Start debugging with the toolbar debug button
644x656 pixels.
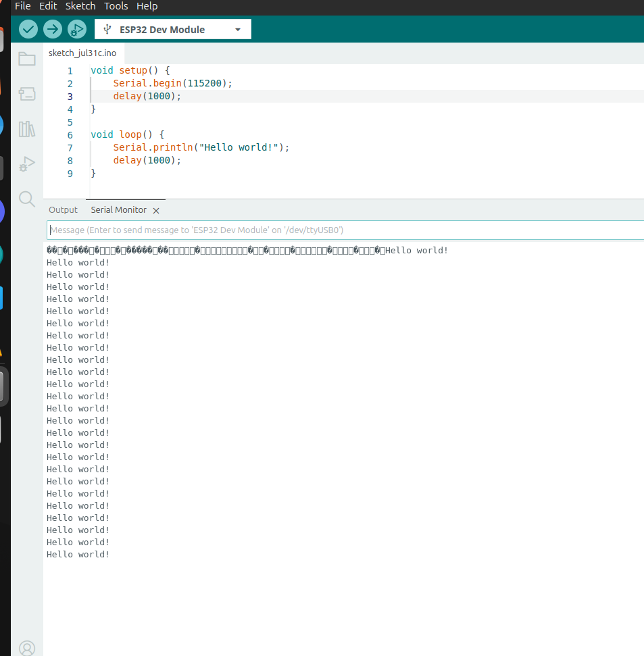coord(76,29)
